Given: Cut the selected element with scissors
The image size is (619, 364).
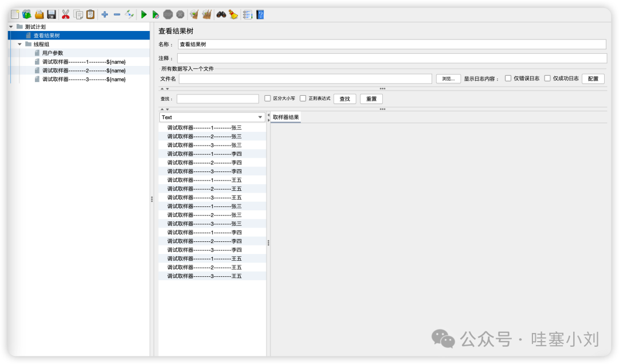Looking at the screenshot, I should (x=65, y=14).
